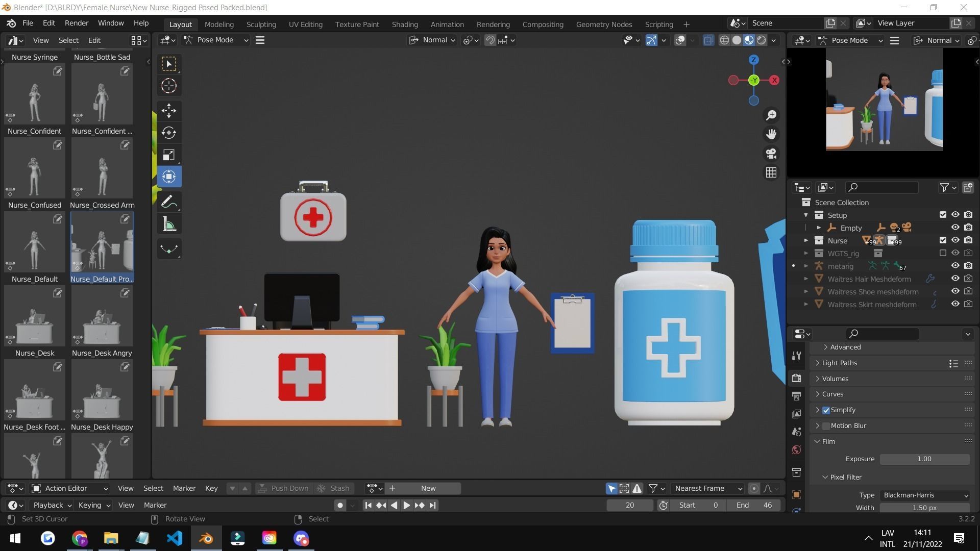
Task: Open the Scene properties tab
Action: 796,432
